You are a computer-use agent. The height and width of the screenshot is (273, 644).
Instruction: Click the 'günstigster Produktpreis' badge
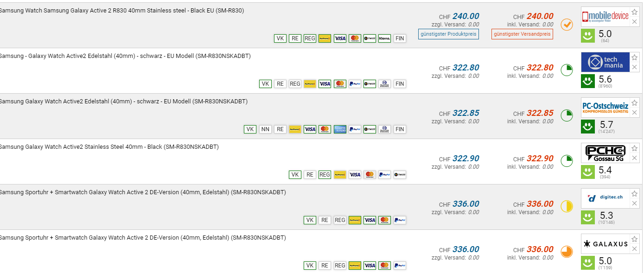click(448, 34)
